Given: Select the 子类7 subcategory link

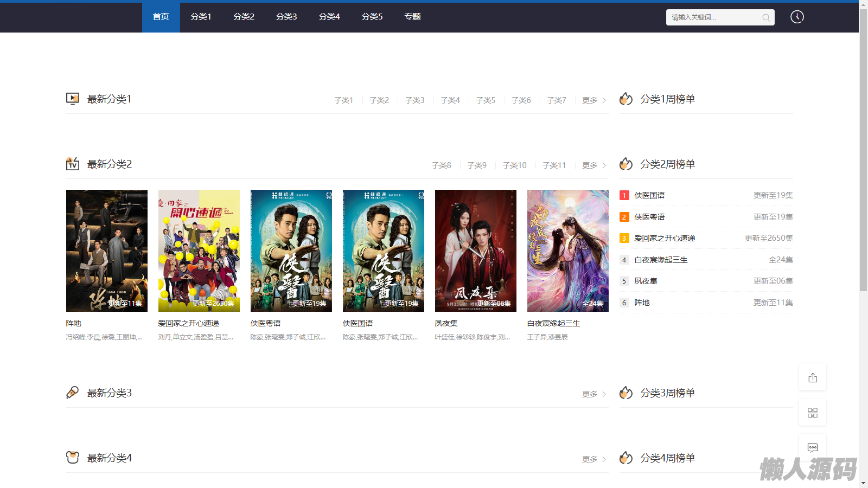Looking at the screenshot, I should (x=557, y=100).
